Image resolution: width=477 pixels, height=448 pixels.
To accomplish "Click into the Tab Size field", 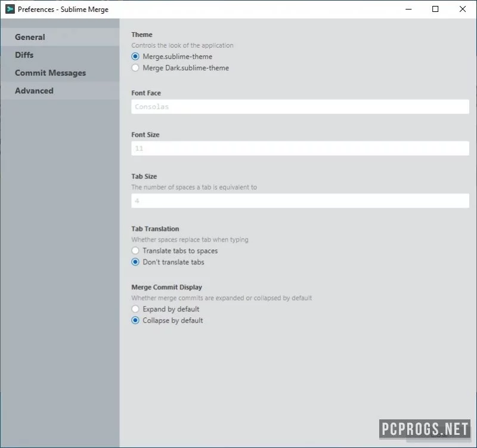I will tap(300, 201).
